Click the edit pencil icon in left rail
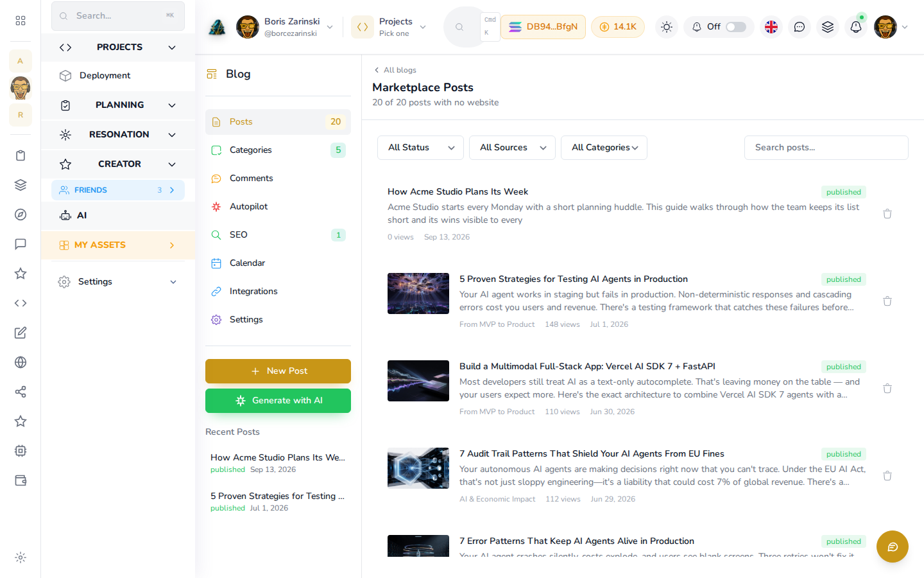 coord(21,333)
